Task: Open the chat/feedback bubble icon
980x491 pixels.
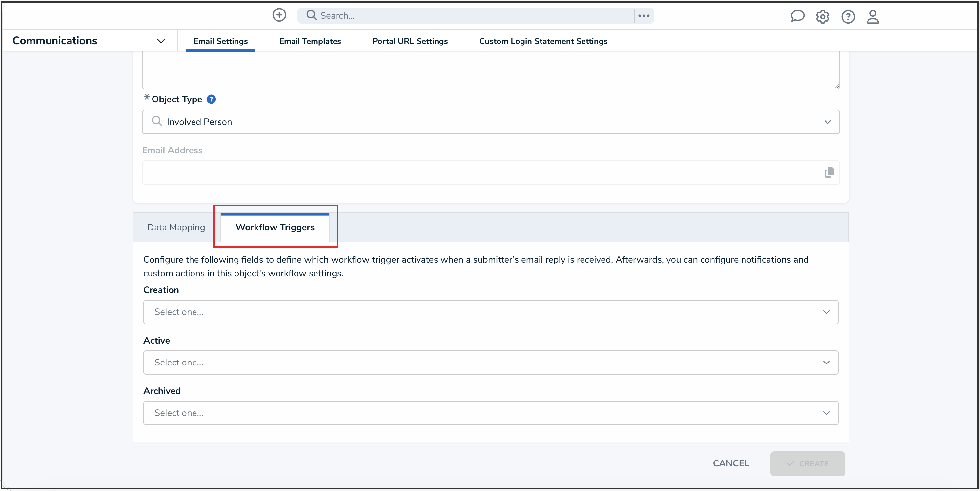Action: pyautogui.click(x=797, y=16)
